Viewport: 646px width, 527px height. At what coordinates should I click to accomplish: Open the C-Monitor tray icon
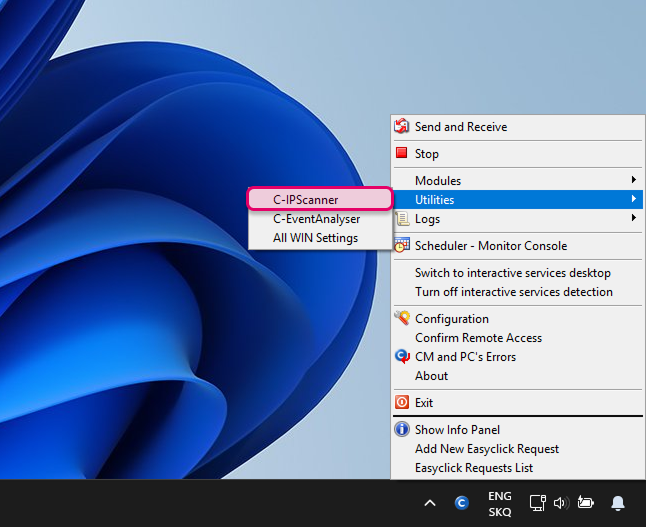tap(461, 503)
